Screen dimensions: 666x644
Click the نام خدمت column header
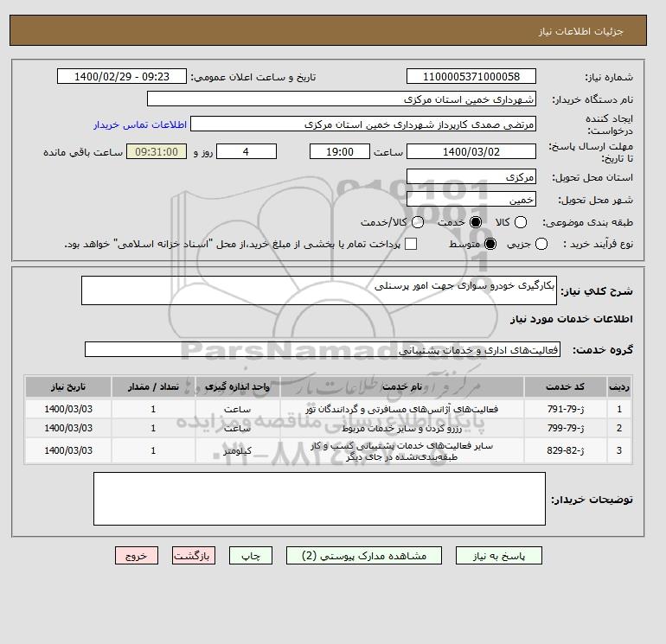[402, 386]
